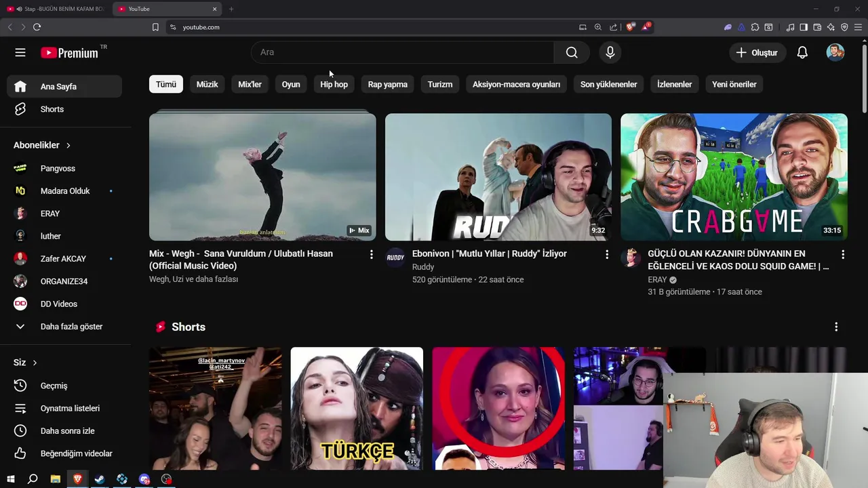Open OBS from the taskbar
The image size is (868, 488).
[x=166, y=479]
